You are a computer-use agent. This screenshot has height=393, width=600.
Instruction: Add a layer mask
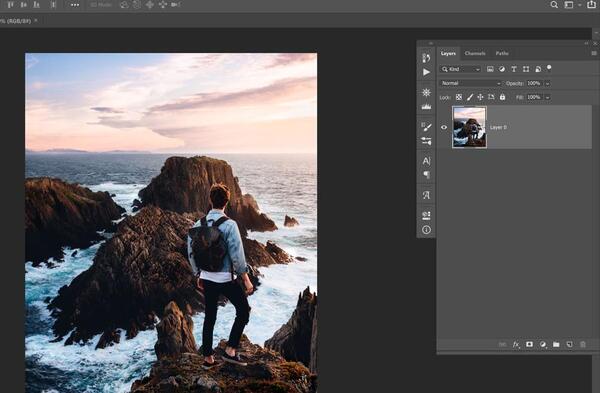[529, 344]
